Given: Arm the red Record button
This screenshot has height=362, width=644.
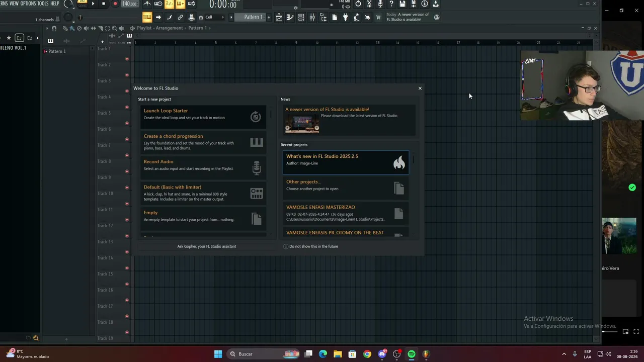Looking at the screenshot, I should (x=115, y=4).
